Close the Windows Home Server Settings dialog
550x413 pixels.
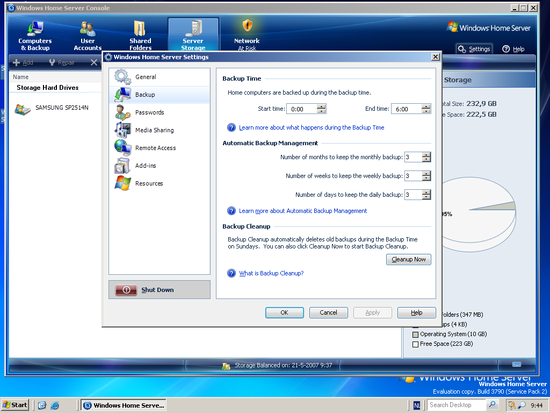pyautogui.click(x=435, y=57)
